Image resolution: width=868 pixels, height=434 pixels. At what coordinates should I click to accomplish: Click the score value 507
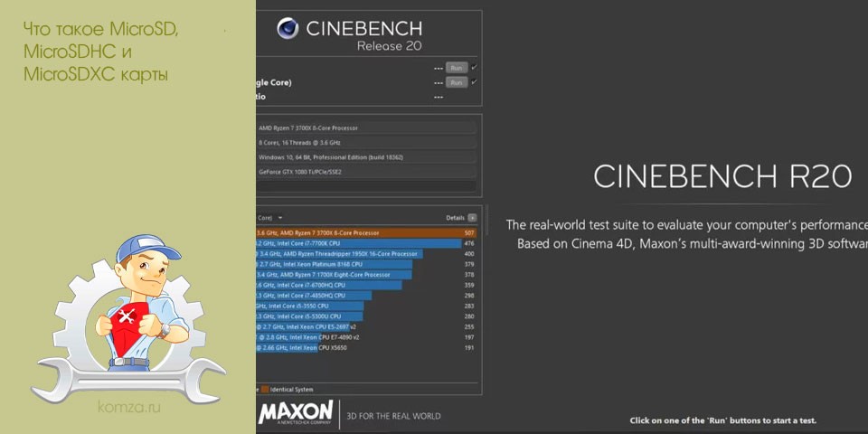coord(470,233)
